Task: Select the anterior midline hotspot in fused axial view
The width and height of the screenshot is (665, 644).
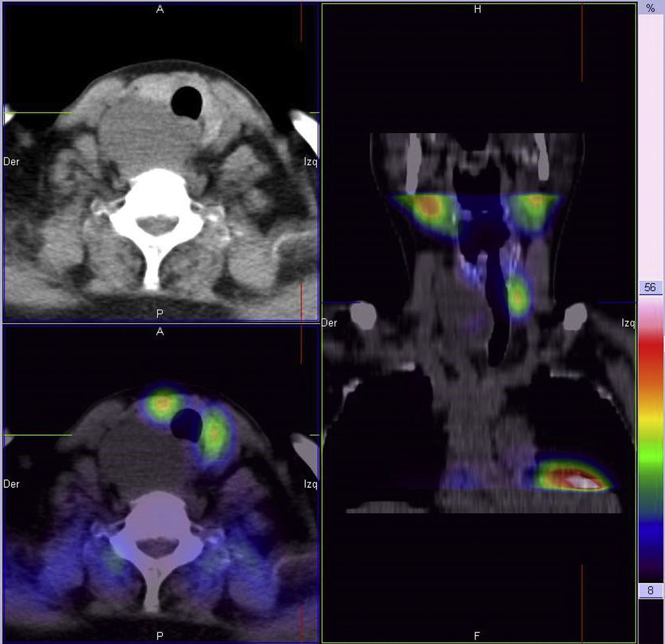Action: point(162,404)
